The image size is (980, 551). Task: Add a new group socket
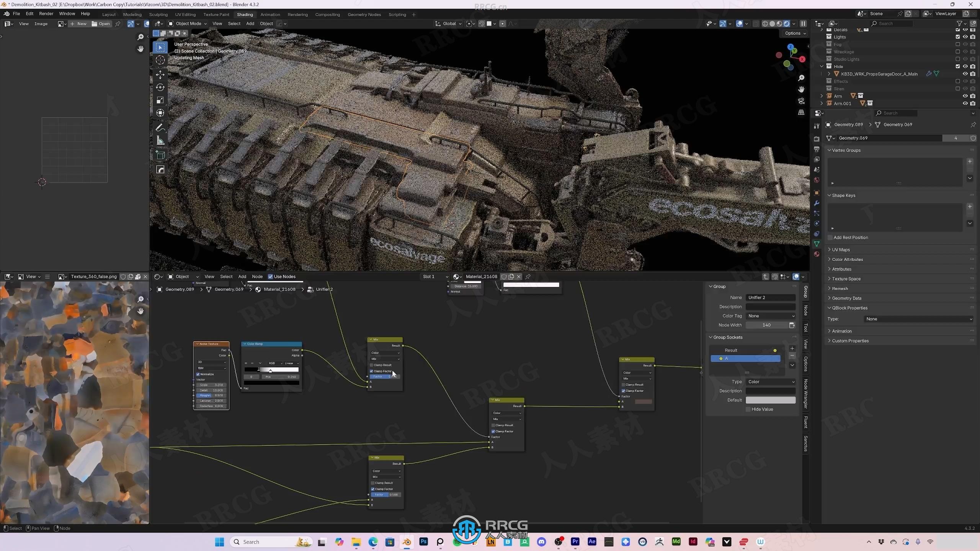click(792, 349)
